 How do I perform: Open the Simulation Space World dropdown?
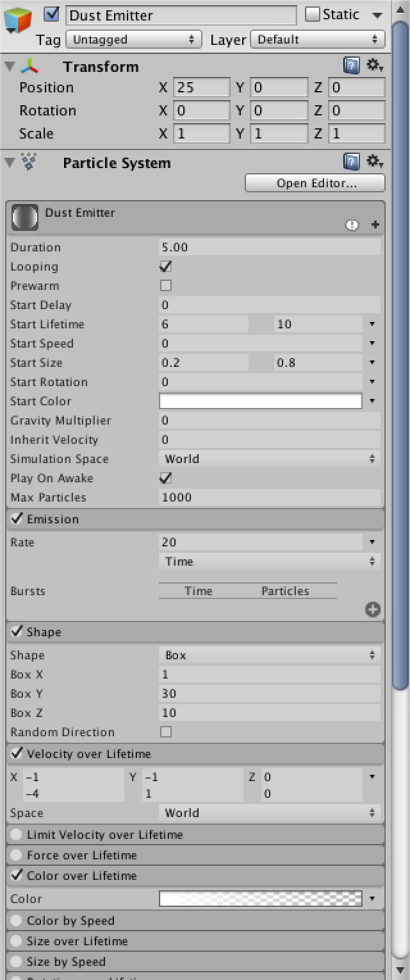point(269,459)
